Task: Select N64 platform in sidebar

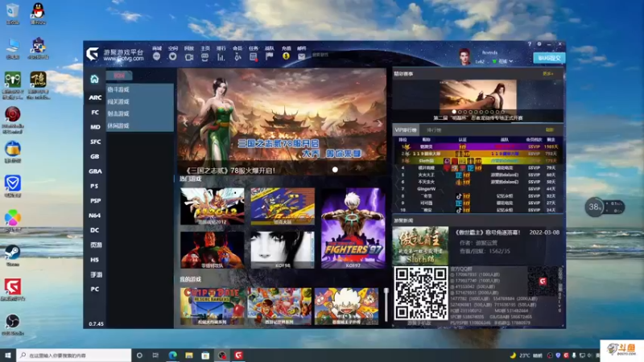Action: tap(95, 215)
